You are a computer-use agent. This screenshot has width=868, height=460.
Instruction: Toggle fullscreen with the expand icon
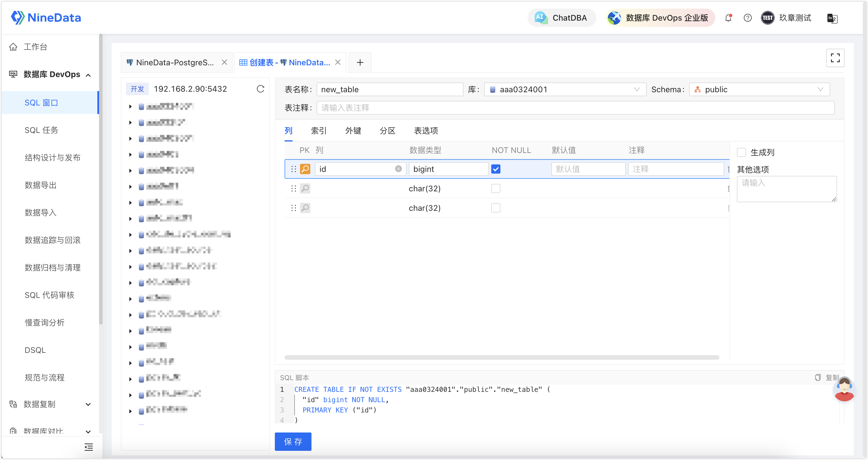835,58
